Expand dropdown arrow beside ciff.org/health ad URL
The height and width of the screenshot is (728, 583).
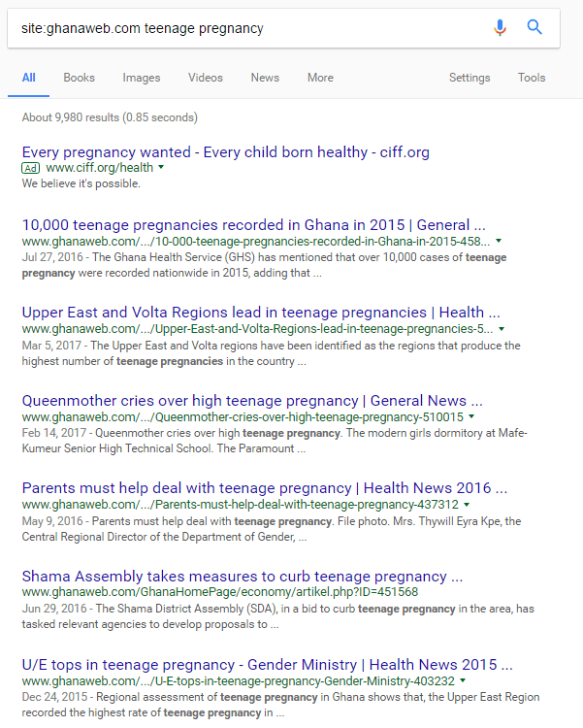tap(161, 168)
